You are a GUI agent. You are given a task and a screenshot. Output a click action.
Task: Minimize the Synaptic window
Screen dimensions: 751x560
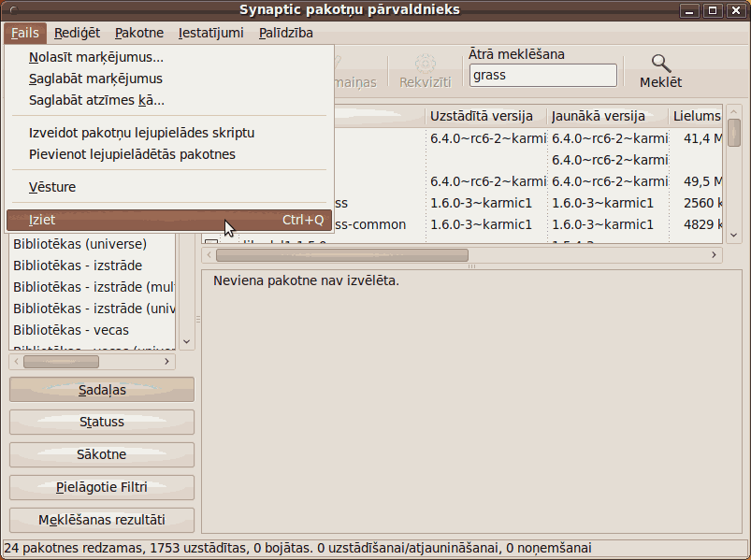(689, 10)
